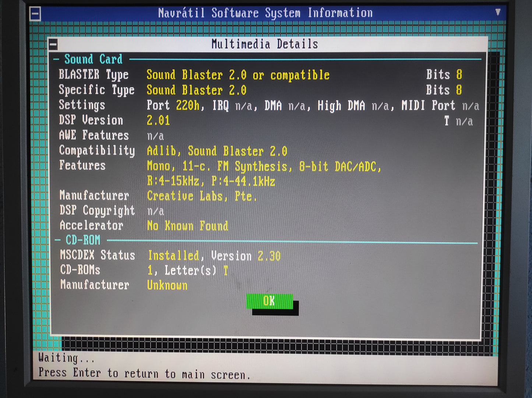
Task: Click "Bits 8" in the BLASTER Type row
Action: [x=444, y=74]
